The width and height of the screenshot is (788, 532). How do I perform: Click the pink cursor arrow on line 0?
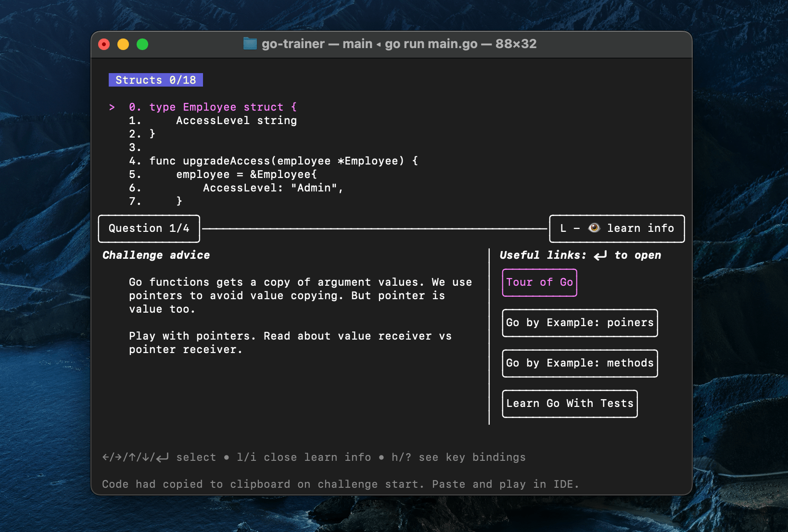pyautogui.click(x=112, y=107)
